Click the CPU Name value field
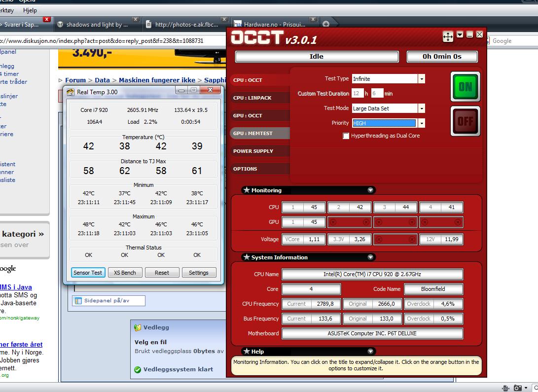Image resolution: width=538 pixels, height=392 pixels. click(x=372, y=274)
